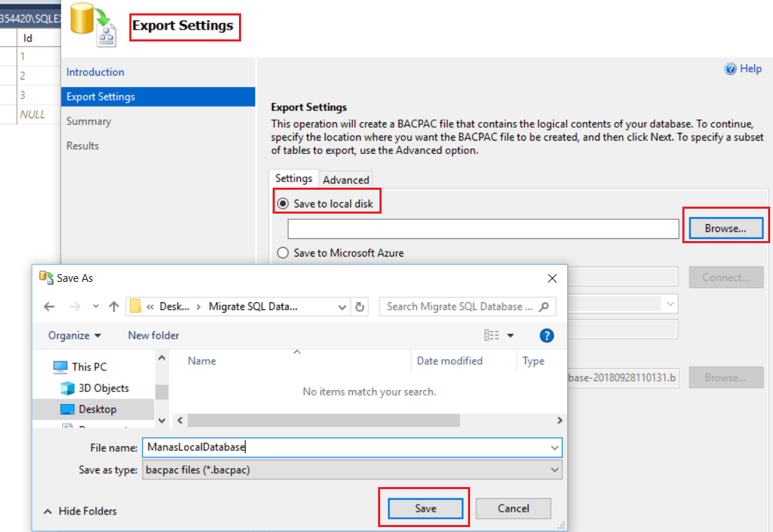Close the Save As dialog

[x=552, y=278]
